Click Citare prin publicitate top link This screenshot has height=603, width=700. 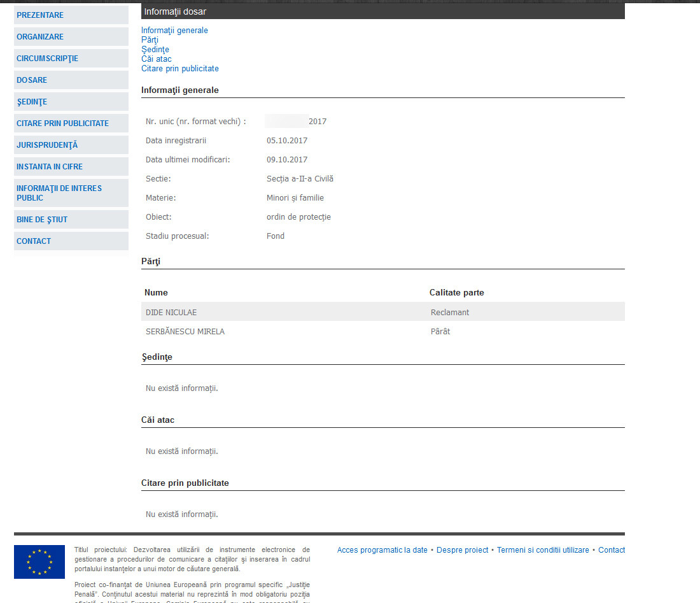(x=180, y=69)
